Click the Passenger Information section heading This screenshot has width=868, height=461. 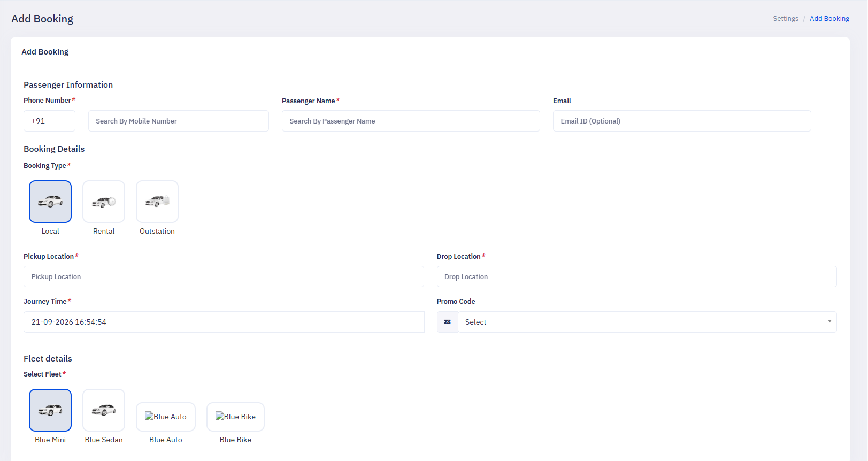(68, 85)
